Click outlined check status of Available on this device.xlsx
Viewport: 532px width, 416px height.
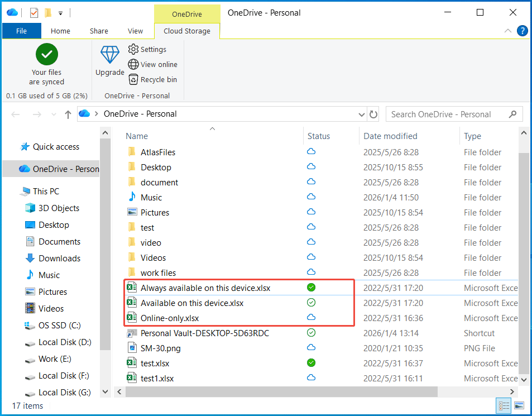click(x=311, y=302)
